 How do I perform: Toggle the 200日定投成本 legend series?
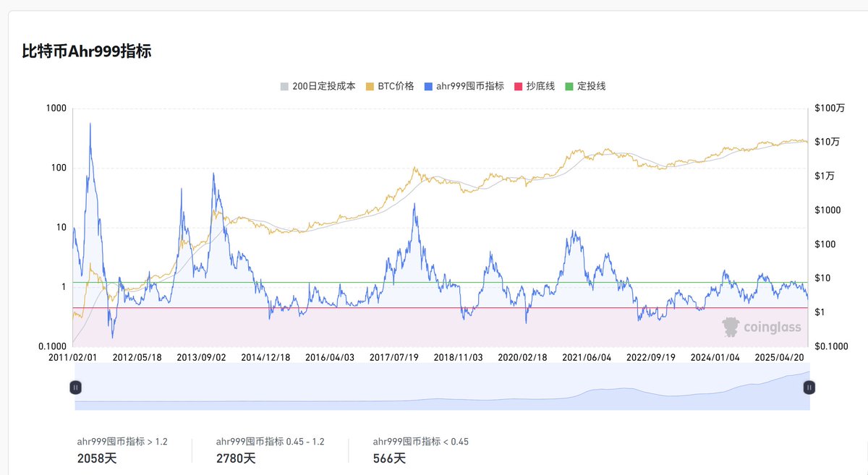tap(318, 86)
